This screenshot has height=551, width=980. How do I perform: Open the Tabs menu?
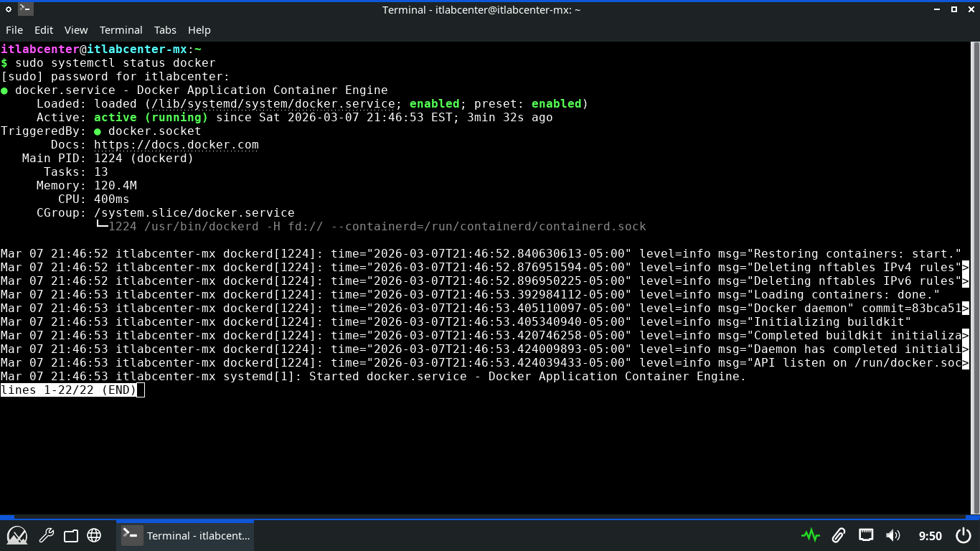pos(165,30)
